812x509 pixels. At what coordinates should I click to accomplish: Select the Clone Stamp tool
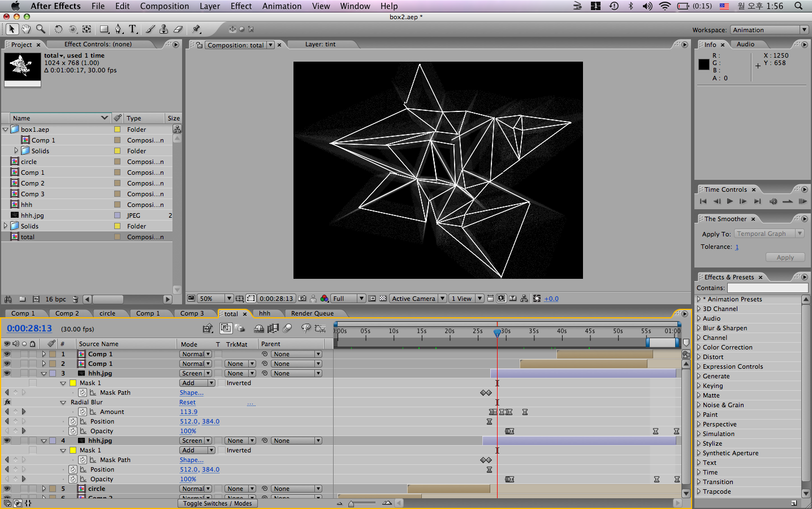click(x=163, y=29)
